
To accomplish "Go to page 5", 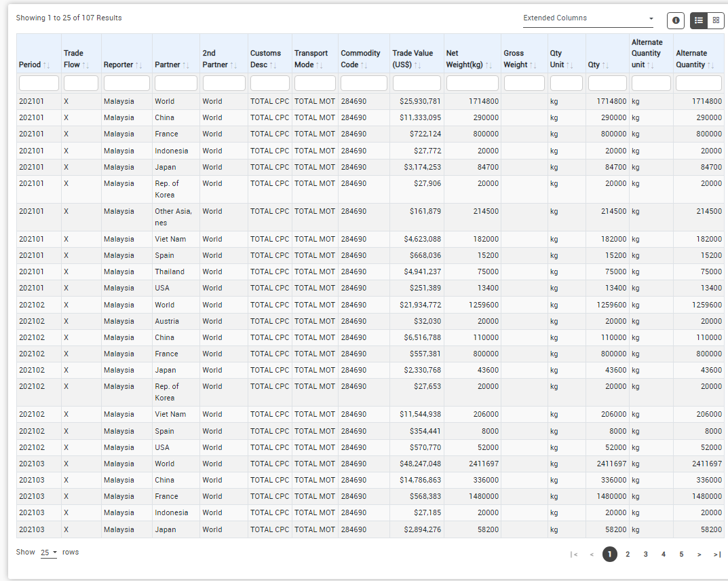I will click(x=681, y=555).
